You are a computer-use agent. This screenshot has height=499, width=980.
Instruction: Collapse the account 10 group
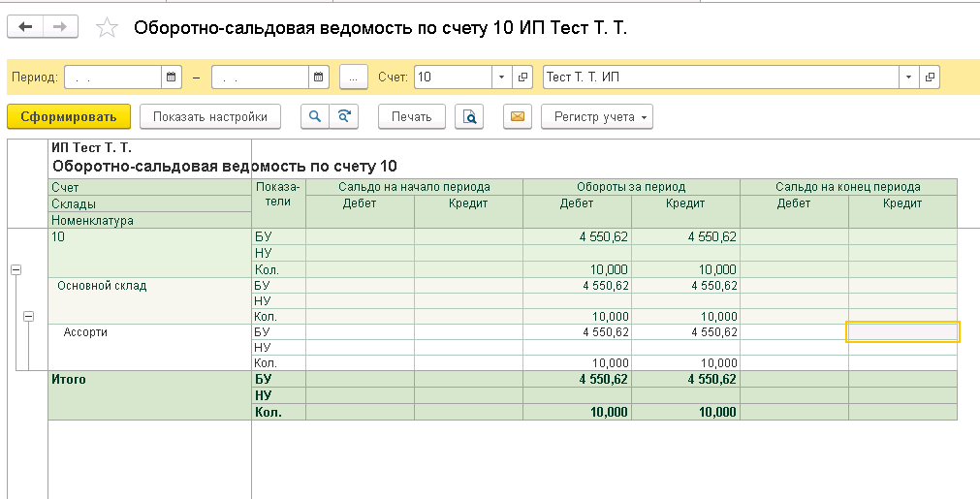click(16, 269)
